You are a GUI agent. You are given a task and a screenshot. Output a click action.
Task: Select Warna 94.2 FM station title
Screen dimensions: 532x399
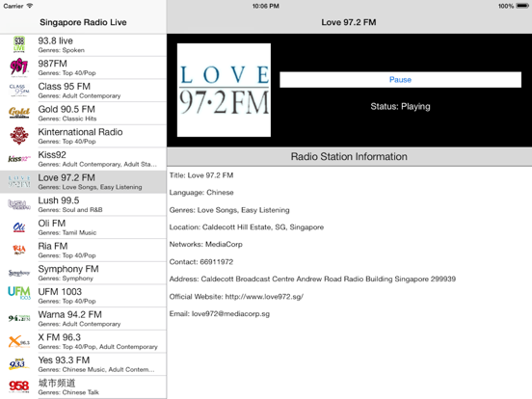click(70, 314)
